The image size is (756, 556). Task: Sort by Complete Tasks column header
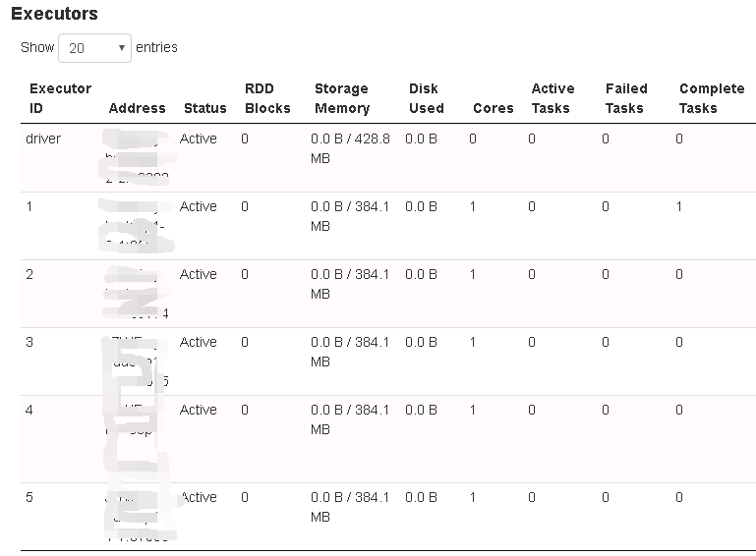point(712,98)
